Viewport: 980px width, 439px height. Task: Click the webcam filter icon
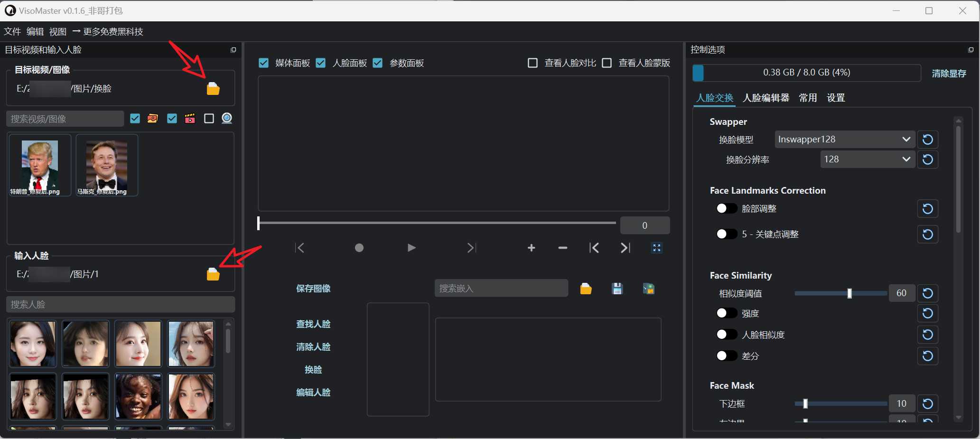click(227, 118)
